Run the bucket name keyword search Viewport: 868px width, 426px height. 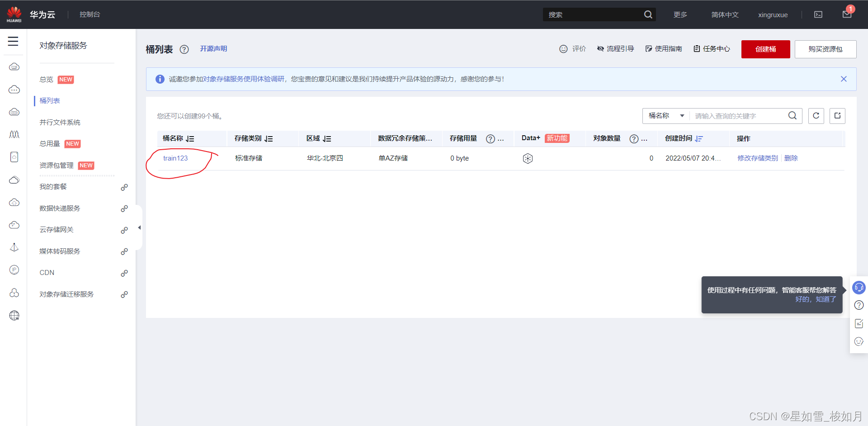793,116
